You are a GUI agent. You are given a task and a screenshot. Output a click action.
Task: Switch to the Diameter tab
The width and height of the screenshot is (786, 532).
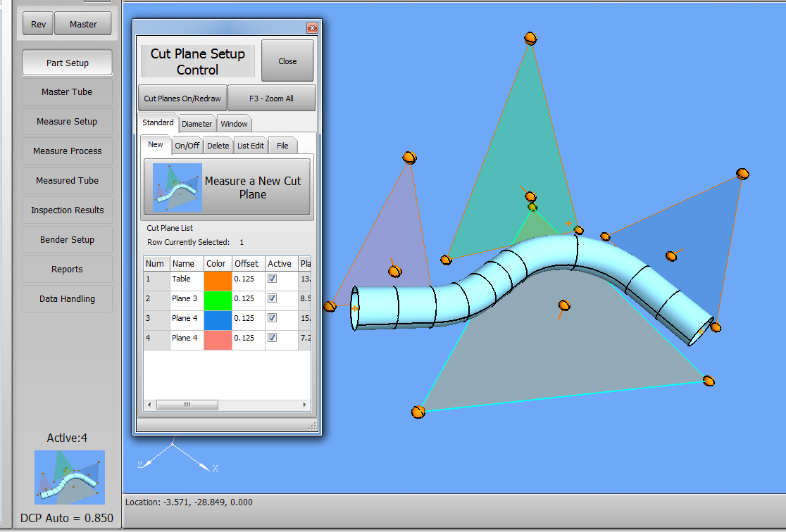coord(196,124)
